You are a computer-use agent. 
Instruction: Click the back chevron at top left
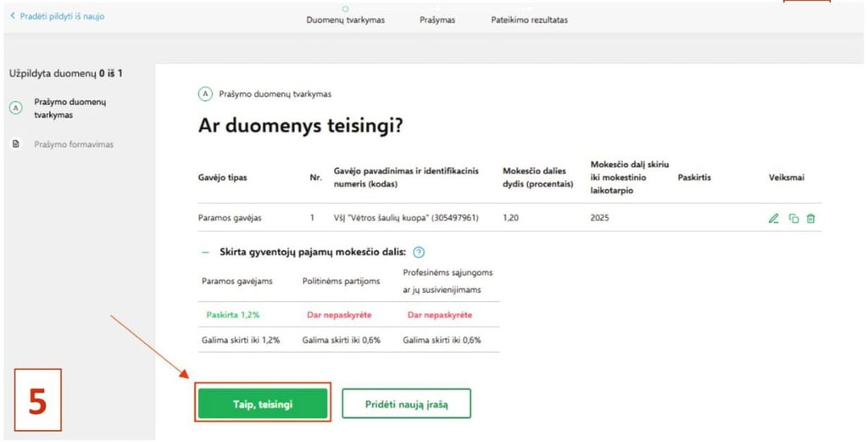[x=12, y=16]
